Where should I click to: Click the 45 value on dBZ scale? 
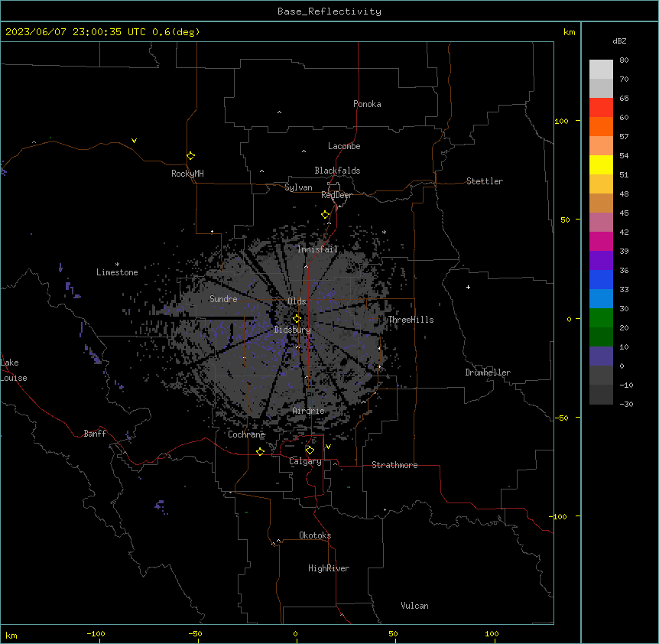click(624, 213)
